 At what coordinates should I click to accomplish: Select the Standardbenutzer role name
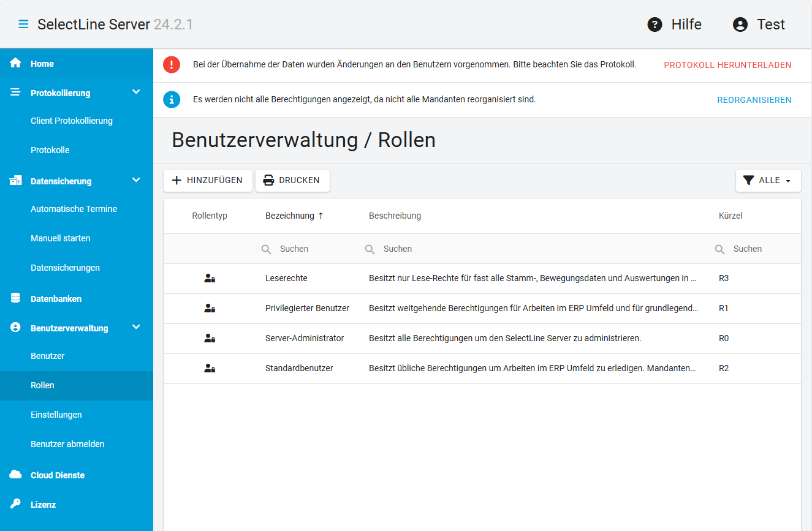coord(299,368)
